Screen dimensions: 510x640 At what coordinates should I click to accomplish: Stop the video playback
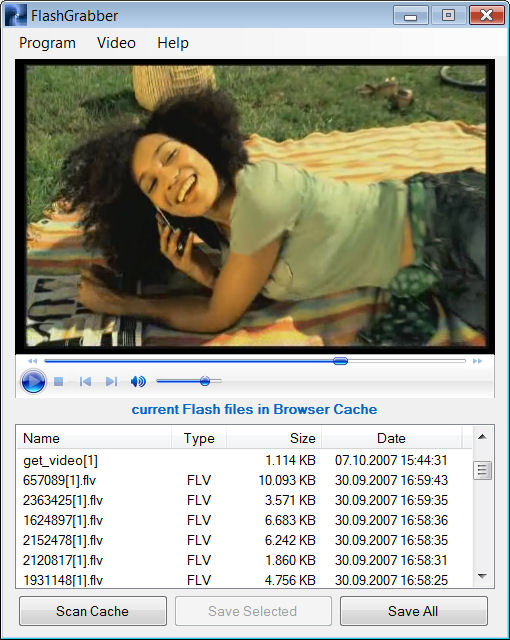click(59, 382)
